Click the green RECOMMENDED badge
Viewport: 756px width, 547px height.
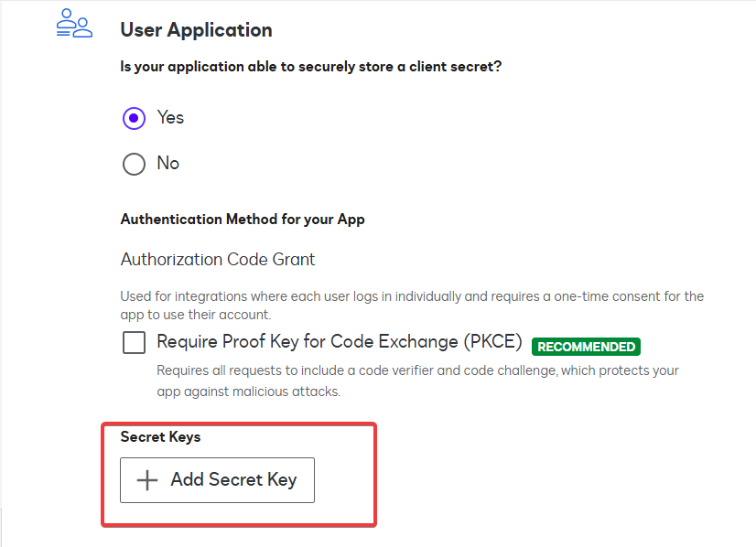coord(586,347)
